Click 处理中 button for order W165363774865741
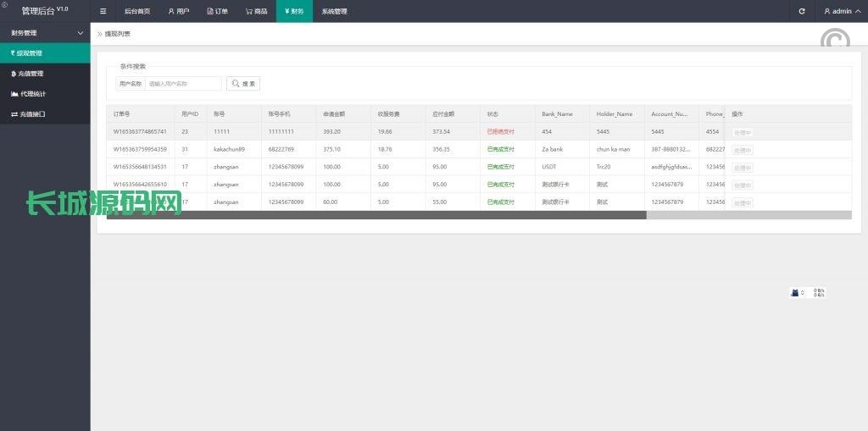This screenshot has height=431, width=868. (x=743, y=132)
